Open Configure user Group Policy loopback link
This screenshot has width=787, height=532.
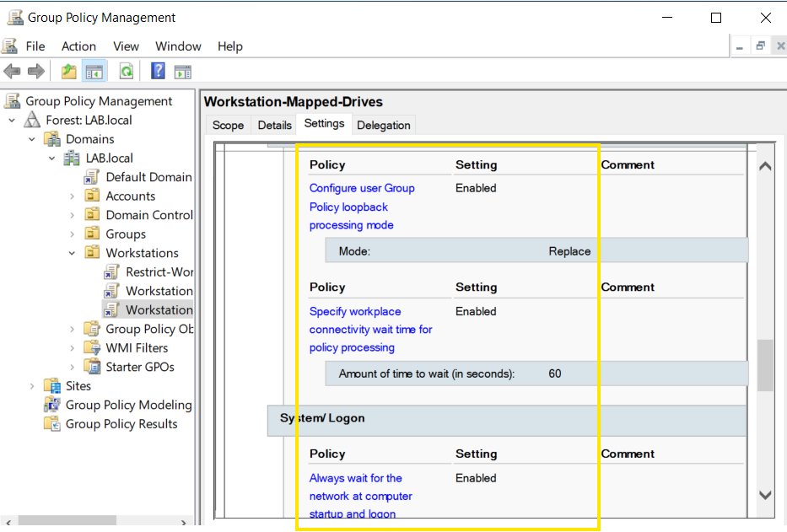[362, 207]
